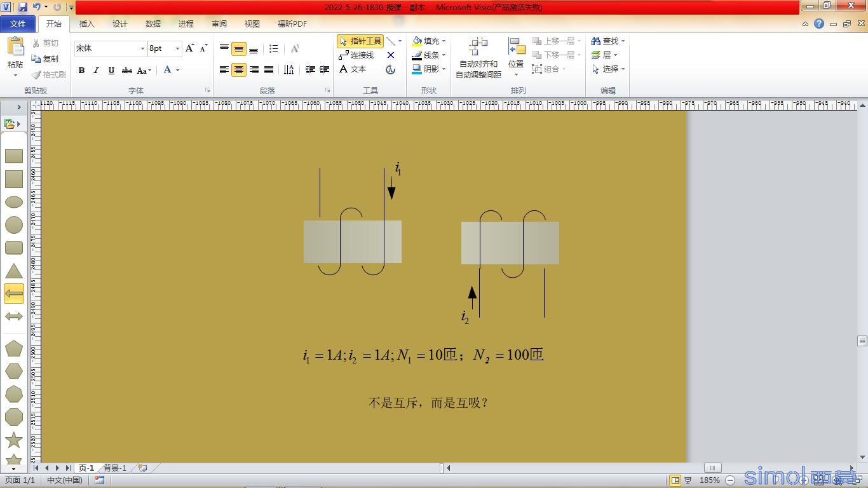Open the change case Aa dropdown
Image resolution: width=868 pixels, height=488 pixels.
click(x=144, y=71)
